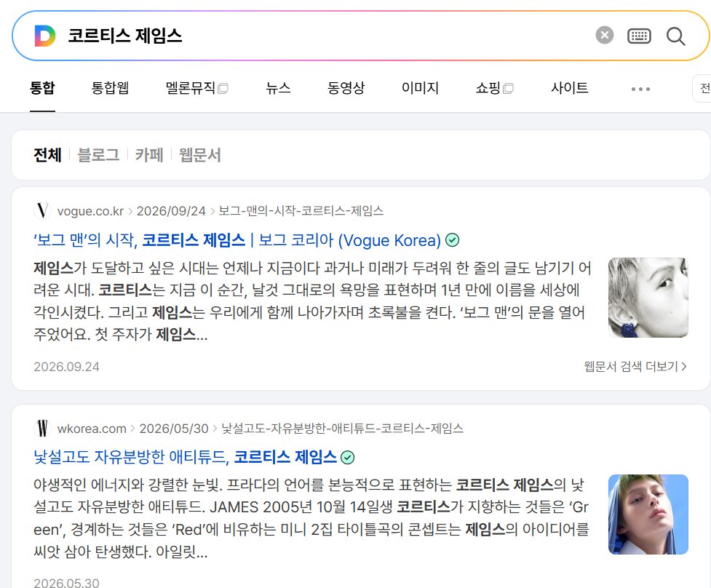
Task: Click the W Korea favicon icon
Action: pos(43,428)
